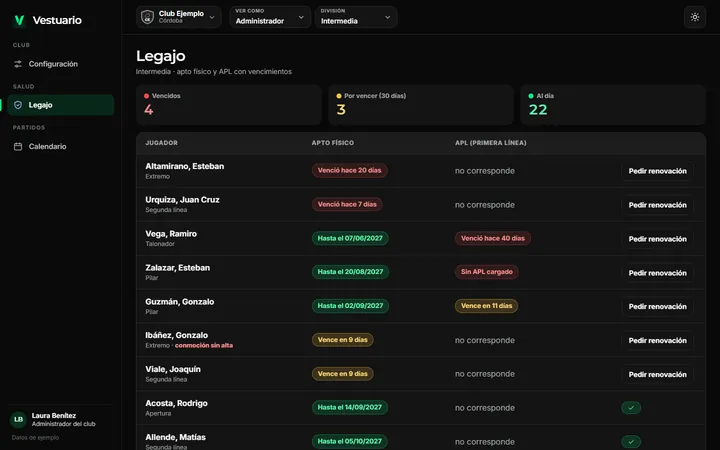
Task: Click the Hasta el 20/08/2027 badge
Action: (x=350, y=272)
